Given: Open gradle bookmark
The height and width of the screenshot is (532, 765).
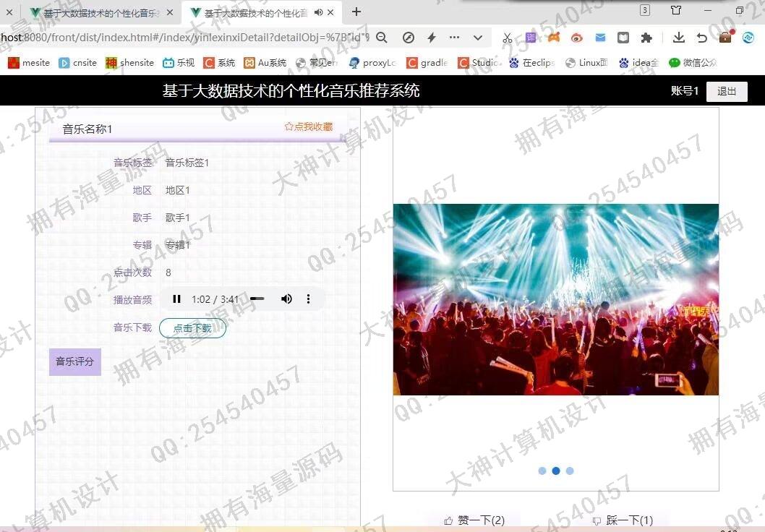Looking at the screenshot, I should (427, 62).
